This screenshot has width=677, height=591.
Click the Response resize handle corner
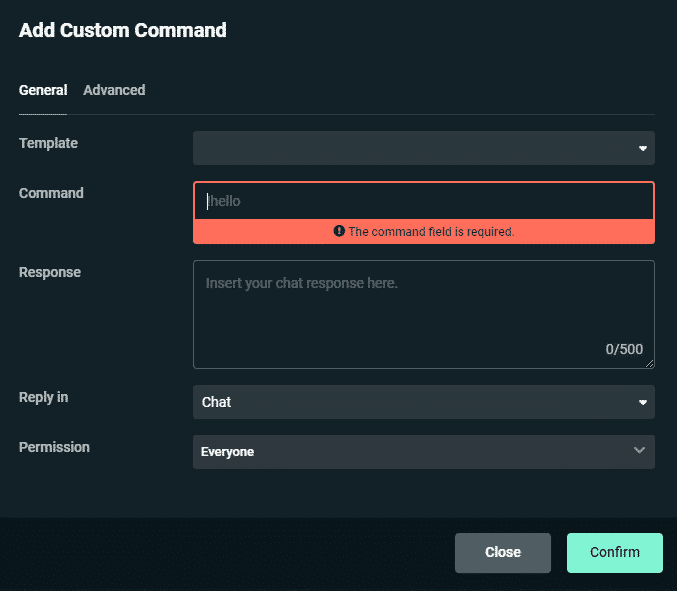(x=649, y=363)
